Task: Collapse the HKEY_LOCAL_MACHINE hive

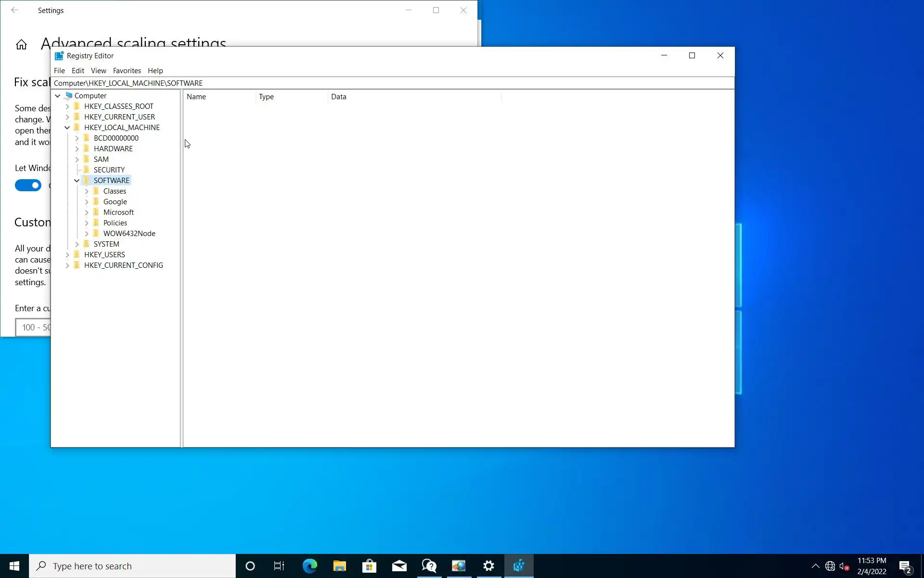Action: coord(67,128)
